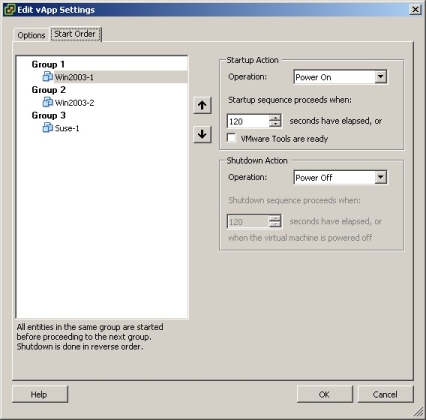The height and width of the screenshot is (420, 426).
Task: Move selected entity down in start order
Action: point(202,134)
